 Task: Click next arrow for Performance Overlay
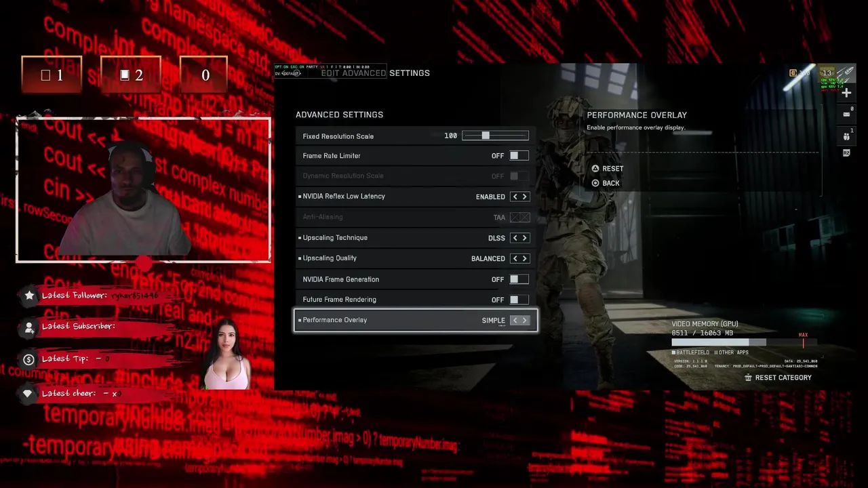[x=524, y=320]
